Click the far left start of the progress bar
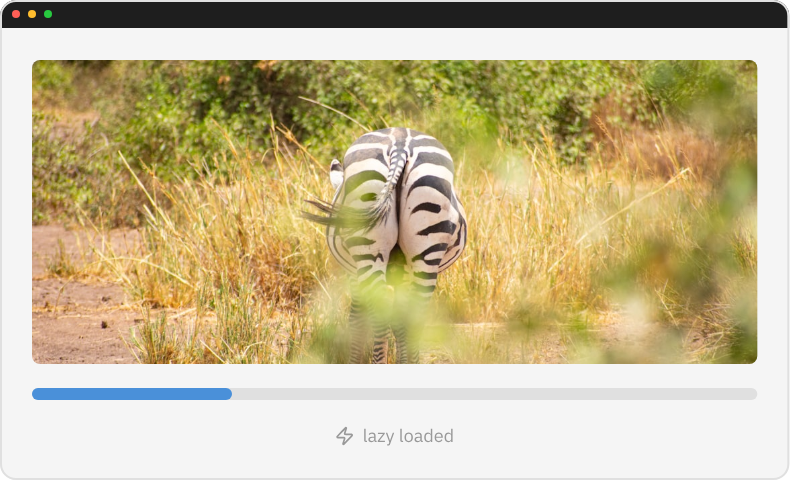 (36, 394)
